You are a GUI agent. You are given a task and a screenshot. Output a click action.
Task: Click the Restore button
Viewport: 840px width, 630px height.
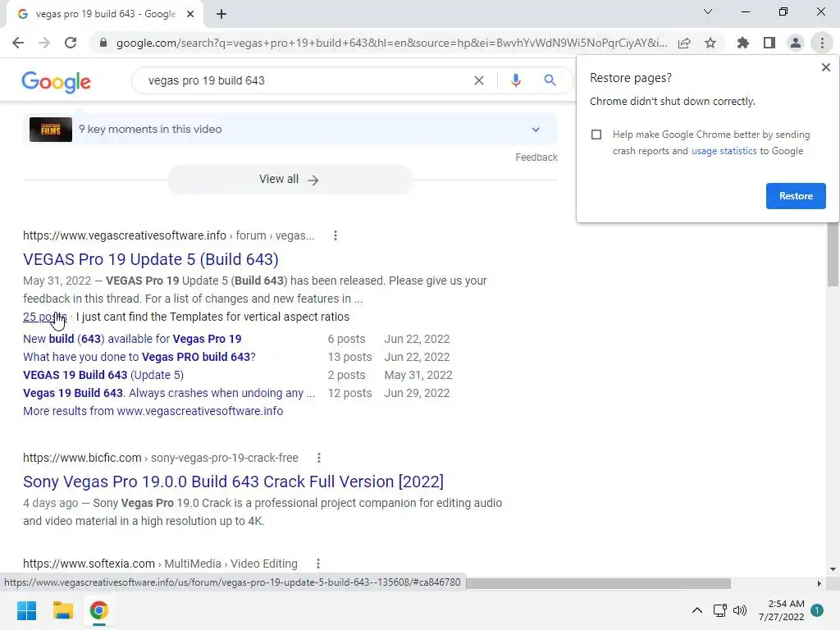point(796,196)
